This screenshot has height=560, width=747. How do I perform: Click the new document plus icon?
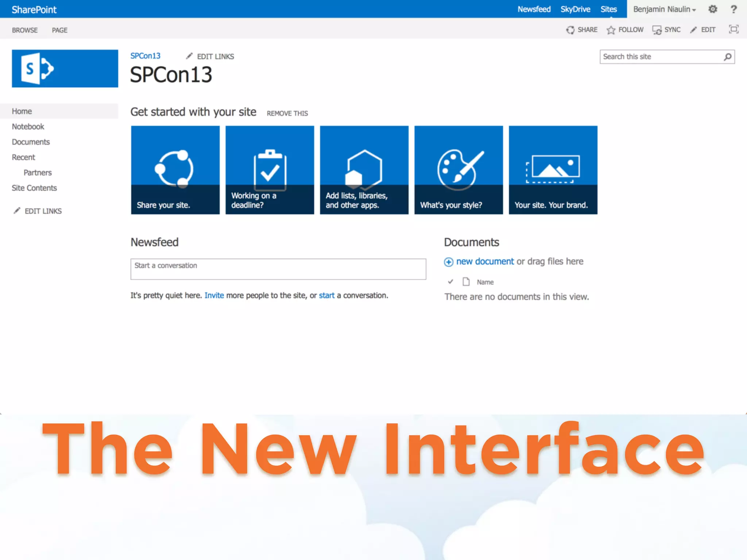click(x=449, y=262)
